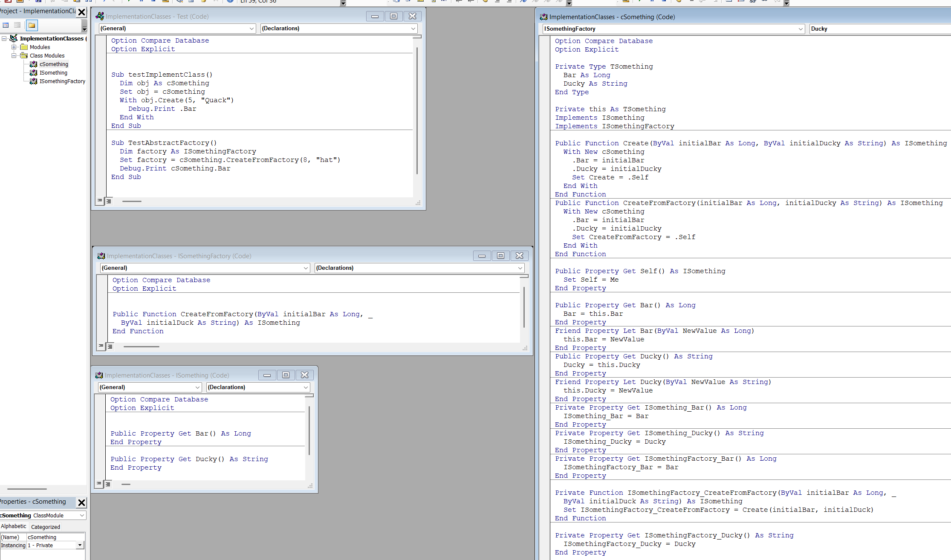This screenshot has height=560, width=951.
Task: Switch to the Categorized properties tab
Action: [x=45, y=527]
